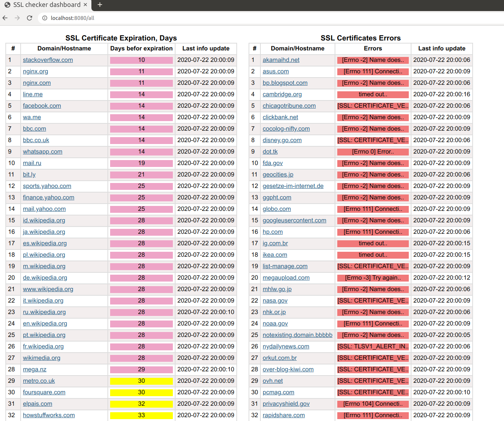Close the SSL checker dashboard tab
The image size is (504, 421).
click(x=85, y=5)
